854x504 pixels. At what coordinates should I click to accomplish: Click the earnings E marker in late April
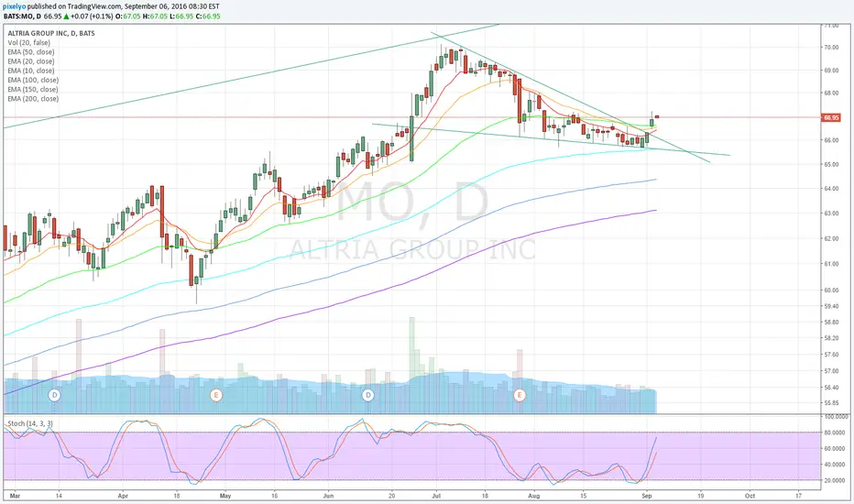point(216,394)
